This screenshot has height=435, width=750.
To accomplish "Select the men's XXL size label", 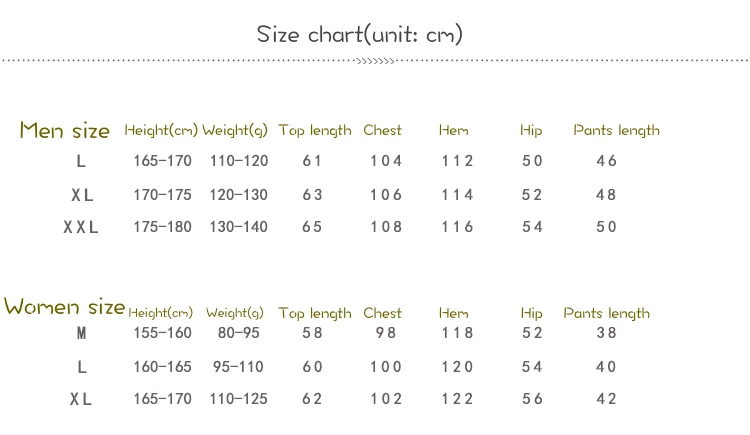I will point(81,227).
